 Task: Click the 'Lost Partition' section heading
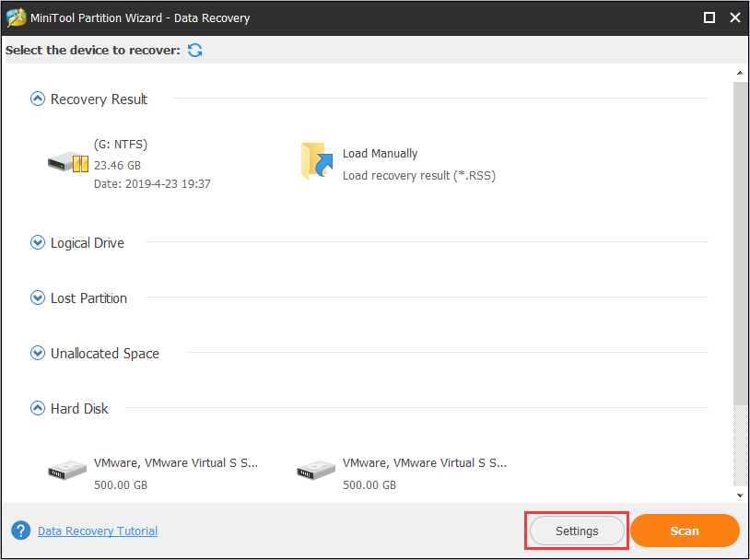pos(89,298)
